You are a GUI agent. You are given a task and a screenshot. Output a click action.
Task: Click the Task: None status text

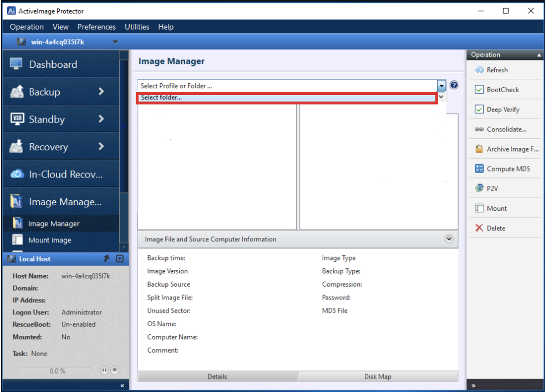click(30, 353)
